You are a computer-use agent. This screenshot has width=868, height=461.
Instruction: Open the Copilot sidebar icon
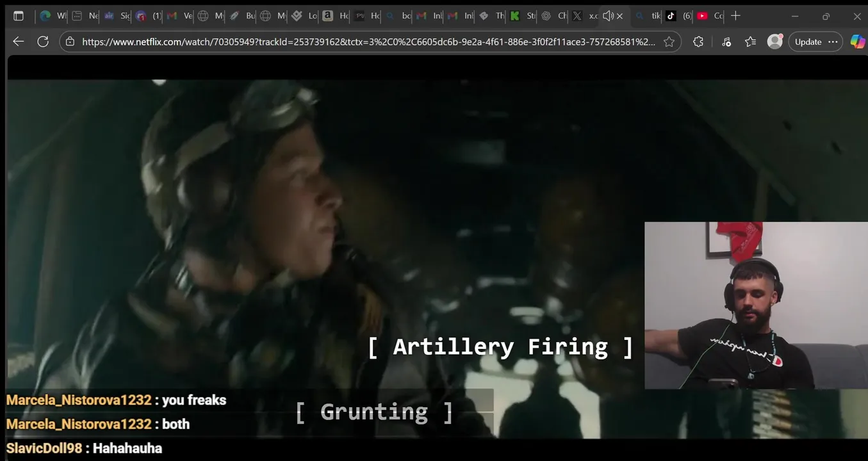[x=857, y=42]
